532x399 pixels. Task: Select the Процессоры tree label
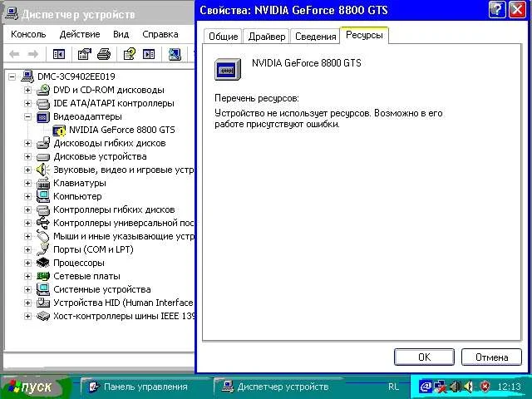pyautogui.click(x=79, y=263)
